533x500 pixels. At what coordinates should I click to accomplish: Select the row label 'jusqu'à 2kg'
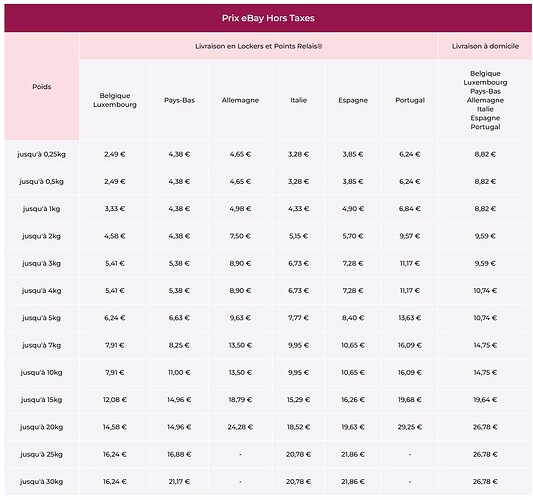tap(41, 236)
